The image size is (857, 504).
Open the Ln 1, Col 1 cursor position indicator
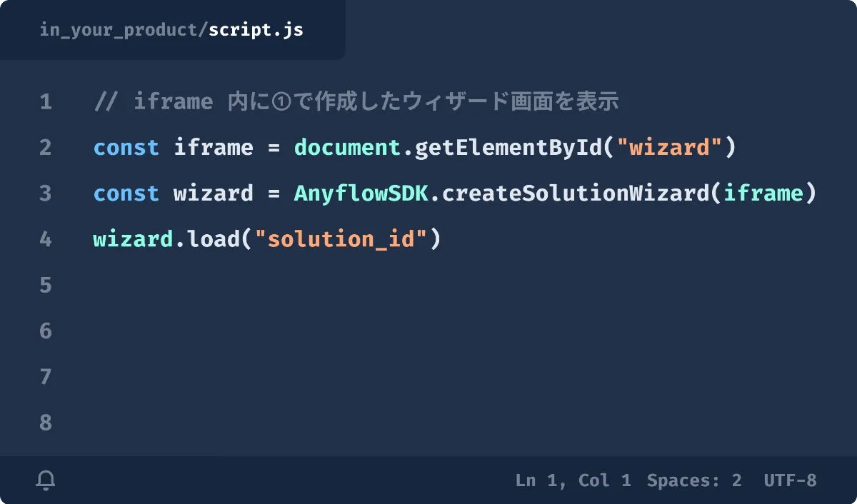[x=573, y=480]
